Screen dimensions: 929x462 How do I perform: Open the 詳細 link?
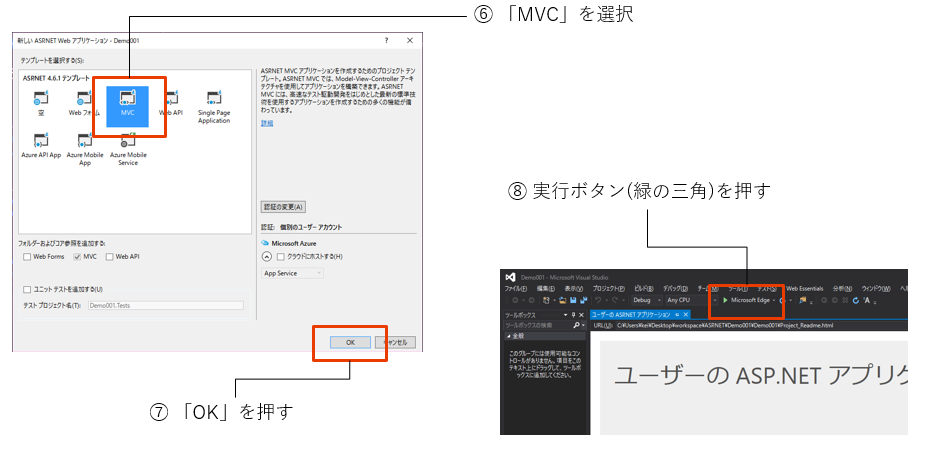[267, 123]
